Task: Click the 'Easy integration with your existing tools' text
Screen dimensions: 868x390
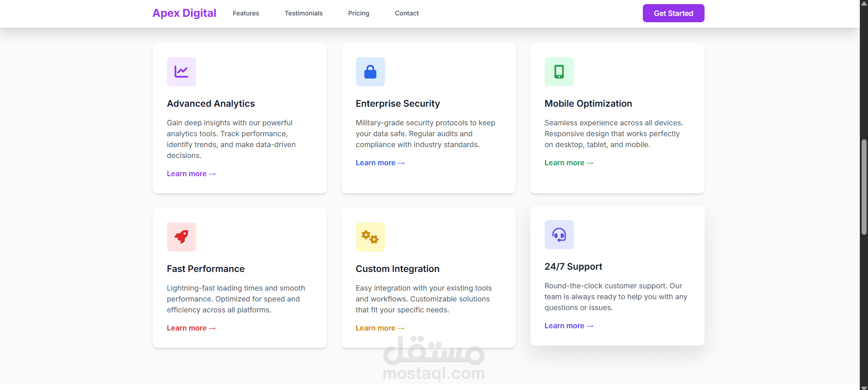Action: click(424, 299)
